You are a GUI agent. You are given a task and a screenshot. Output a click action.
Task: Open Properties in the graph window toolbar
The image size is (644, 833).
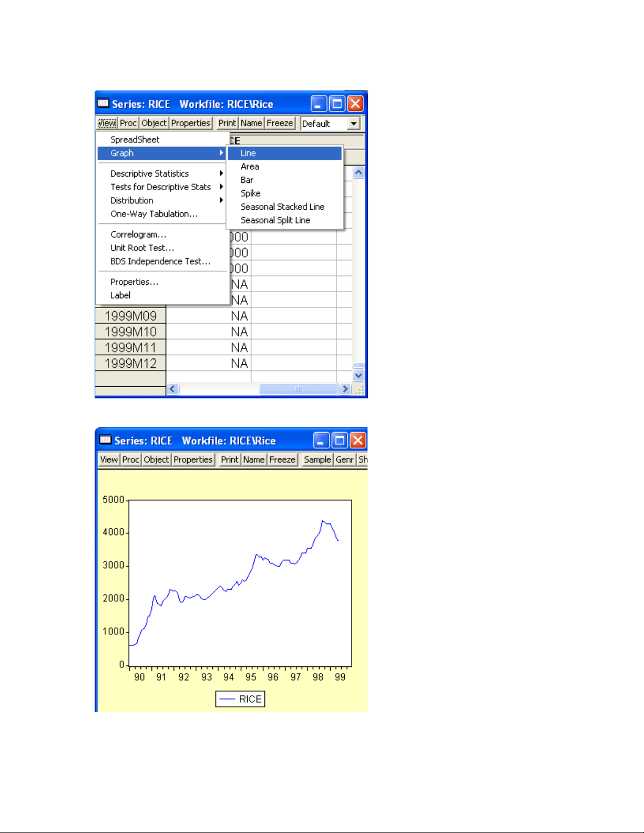click(x=193, y=459)
